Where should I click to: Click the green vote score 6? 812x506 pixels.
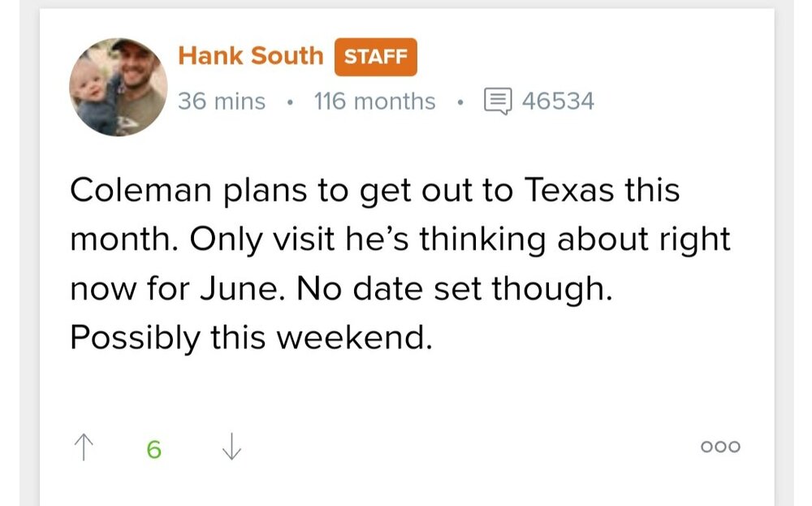click(x=154, y=448)
